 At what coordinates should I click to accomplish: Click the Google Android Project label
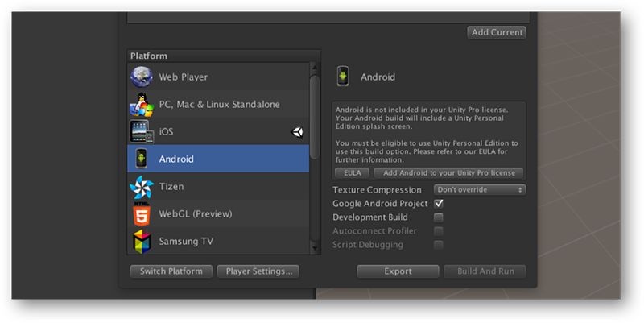(380, 204)
